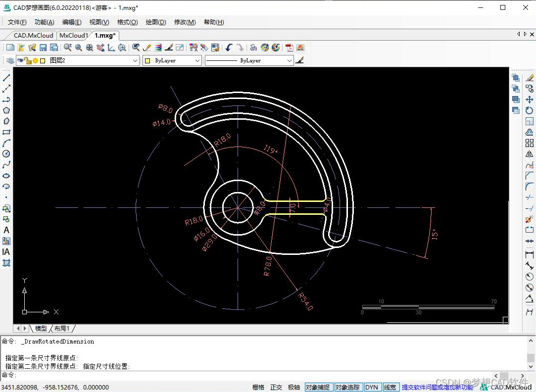This screenshot has width=536, height=392.
Task: Switch to the MxCloud1 tab
Action: click(73, 36)
